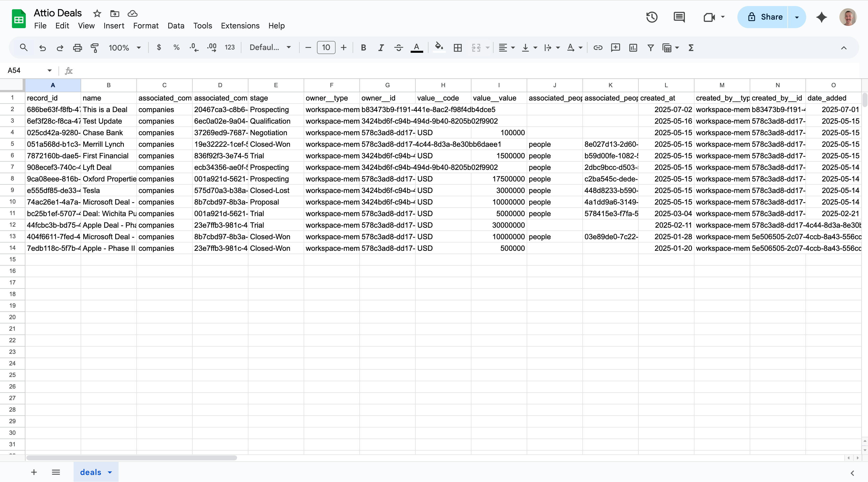The image size is (868, 482).
Task: Open text rotation dropdown
Action: click(x=574, y=47)
